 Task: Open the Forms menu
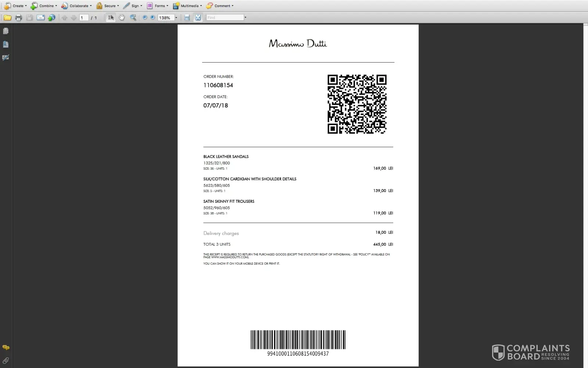tap(157, 6)
